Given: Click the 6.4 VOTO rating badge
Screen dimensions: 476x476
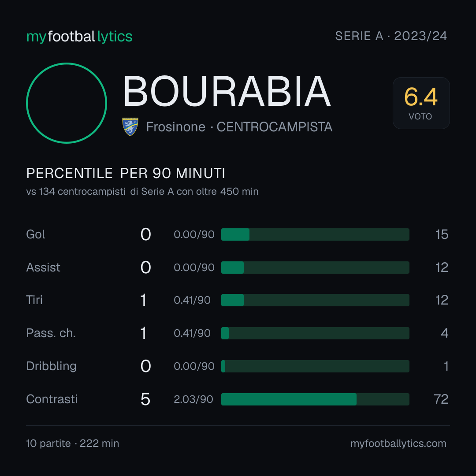Looking at the screenshot, I should click(x=421, y=103).
